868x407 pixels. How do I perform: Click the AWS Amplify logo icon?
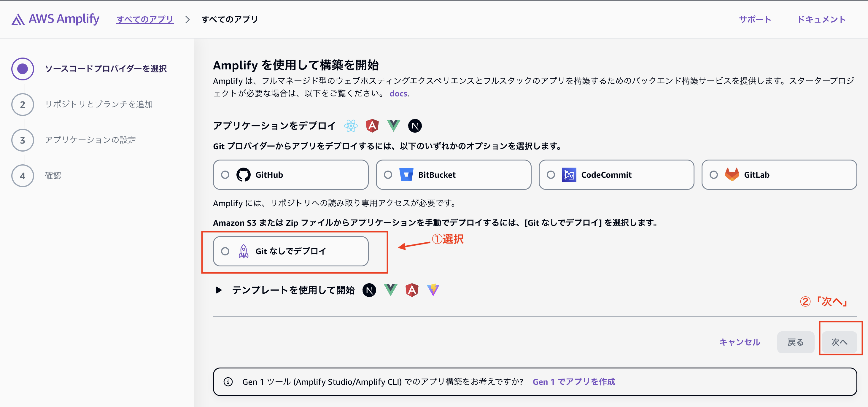tap(18, 20)
